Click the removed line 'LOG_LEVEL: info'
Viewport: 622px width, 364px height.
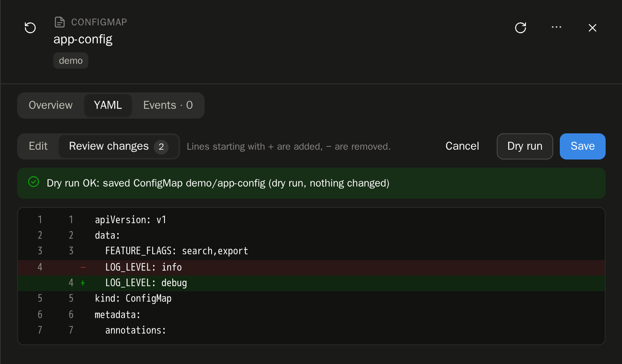311,267
